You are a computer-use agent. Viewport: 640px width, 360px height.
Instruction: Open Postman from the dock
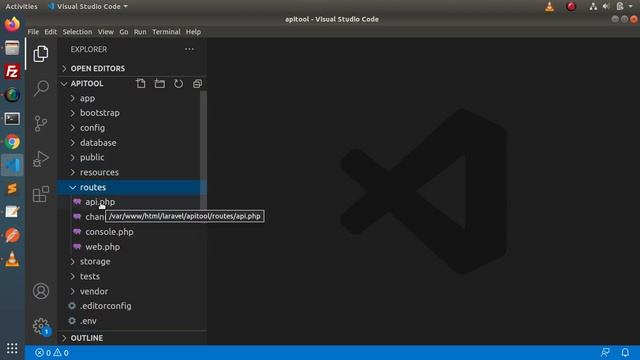[12, 236]
